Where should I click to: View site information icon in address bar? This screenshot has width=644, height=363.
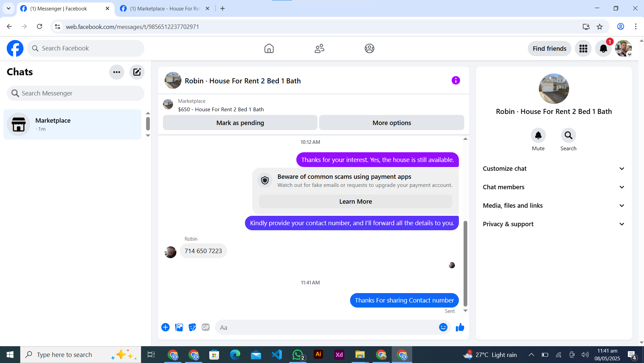point(57,27)
